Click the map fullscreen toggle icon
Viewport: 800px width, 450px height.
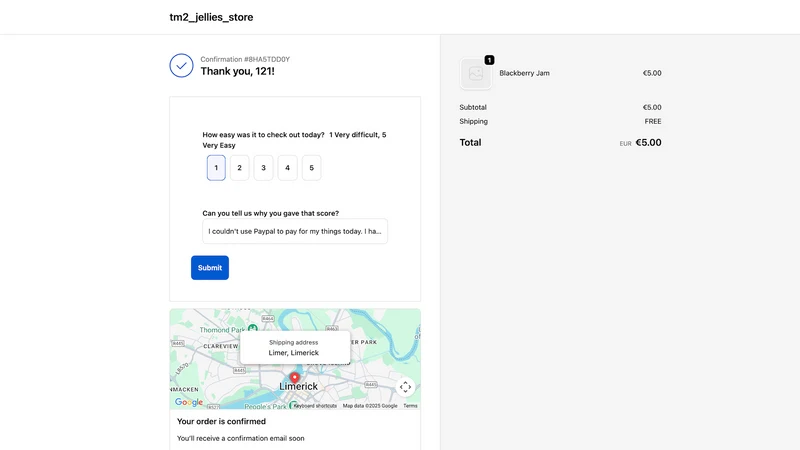(x=405, y=387)
